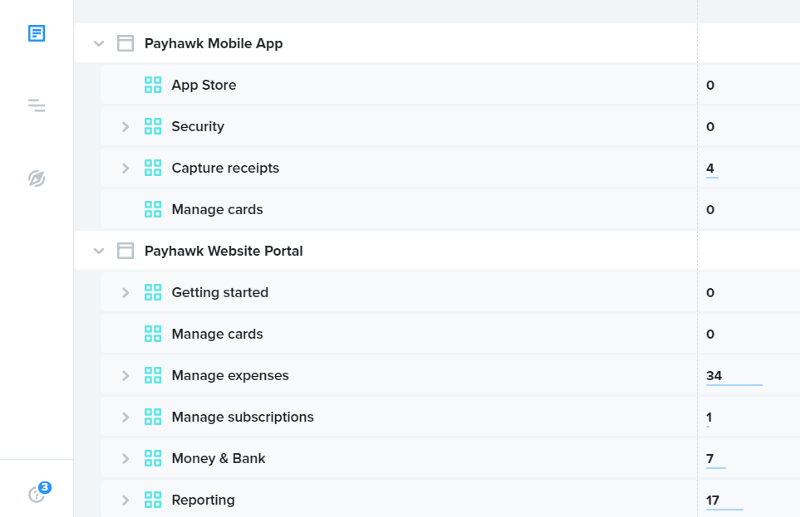
Task: Select the Payhawk Mobile App title
Action: [213, 44]
